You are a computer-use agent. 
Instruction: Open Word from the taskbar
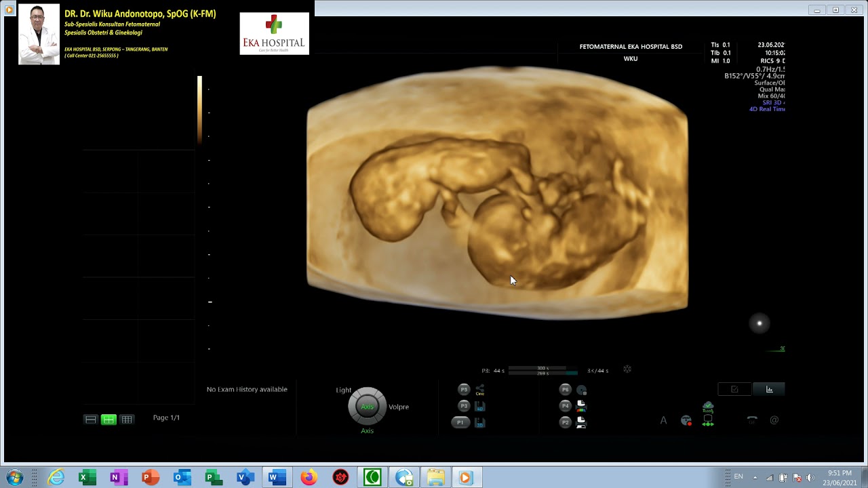click(x=277, y=478)
